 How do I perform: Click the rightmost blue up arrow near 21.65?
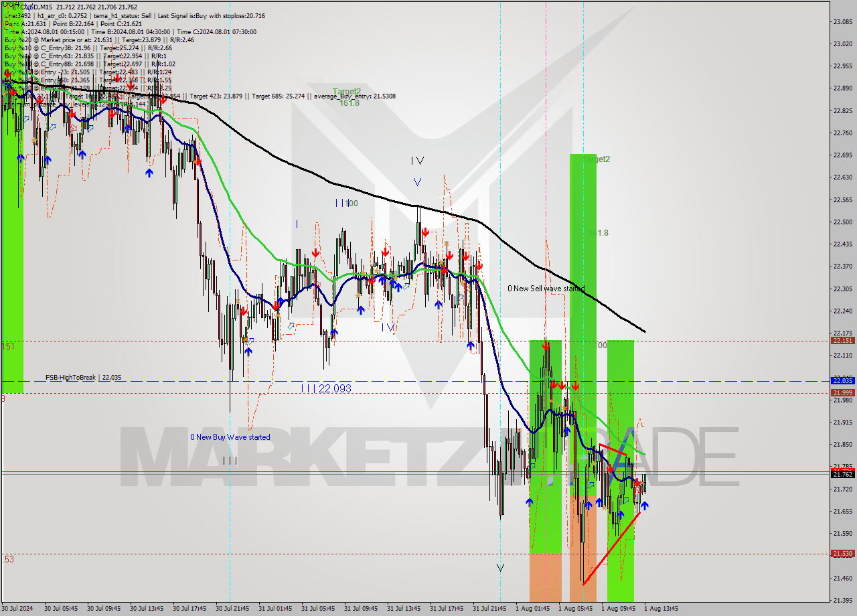click(x=644, y=506)
